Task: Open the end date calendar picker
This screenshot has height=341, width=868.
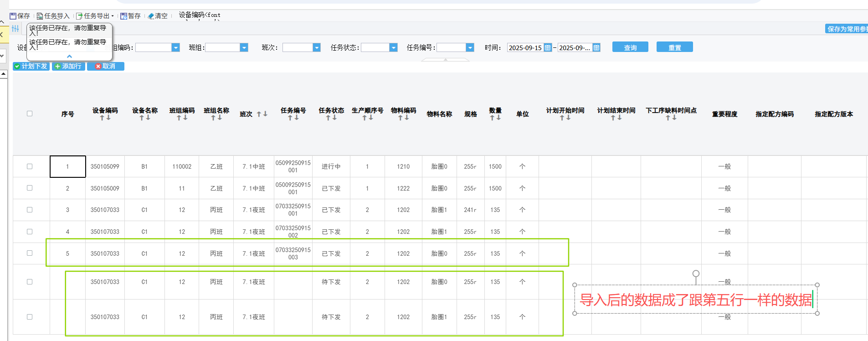Action: [x=596, y=47]
